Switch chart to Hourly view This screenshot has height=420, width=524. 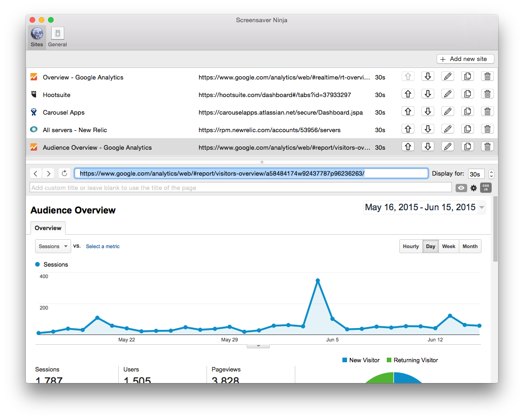pos(411,247)
